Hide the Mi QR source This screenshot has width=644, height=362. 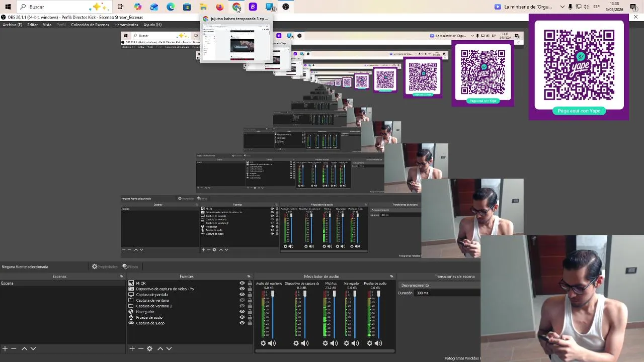tap(242, 283)
